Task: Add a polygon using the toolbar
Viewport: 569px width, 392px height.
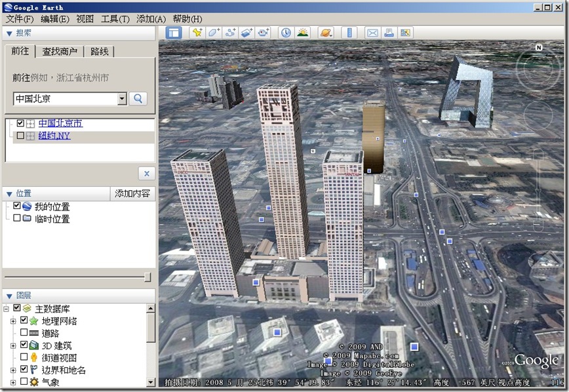Action: tap(214, 33)
